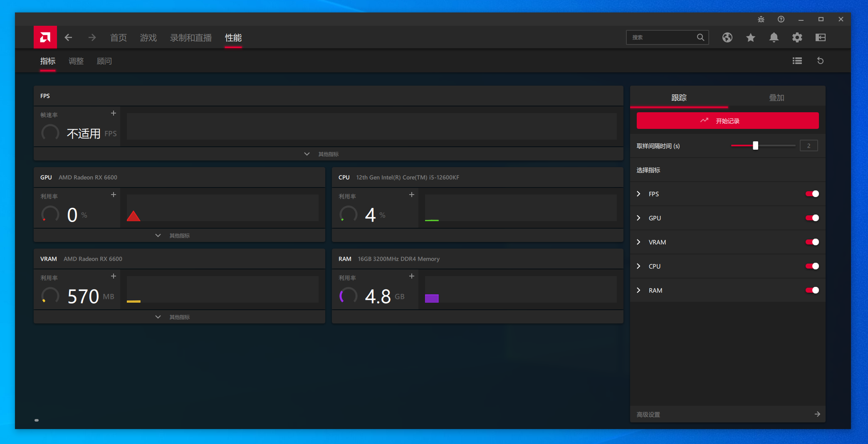868x444 pixels.
Task: Click the GPU utilization graph
Action: pyautogui.click(x=223, y=208)
